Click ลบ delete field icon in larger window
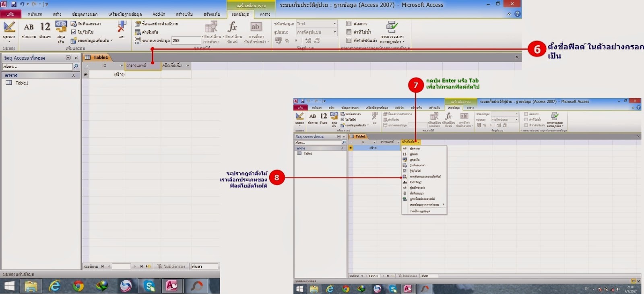The image size is (644, 294). click(x=122, y=30)
